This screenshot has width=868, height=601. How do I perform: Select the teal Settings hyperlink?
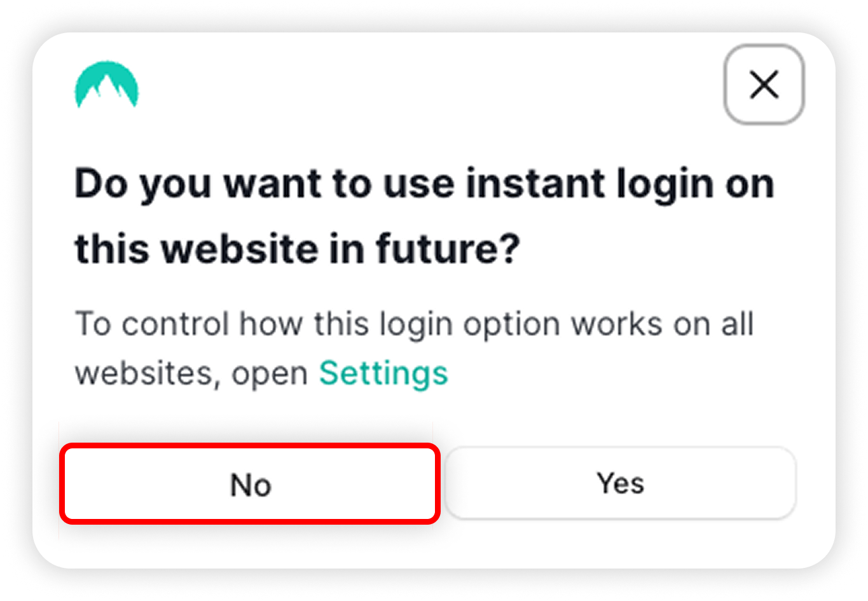tap(383, 373)
